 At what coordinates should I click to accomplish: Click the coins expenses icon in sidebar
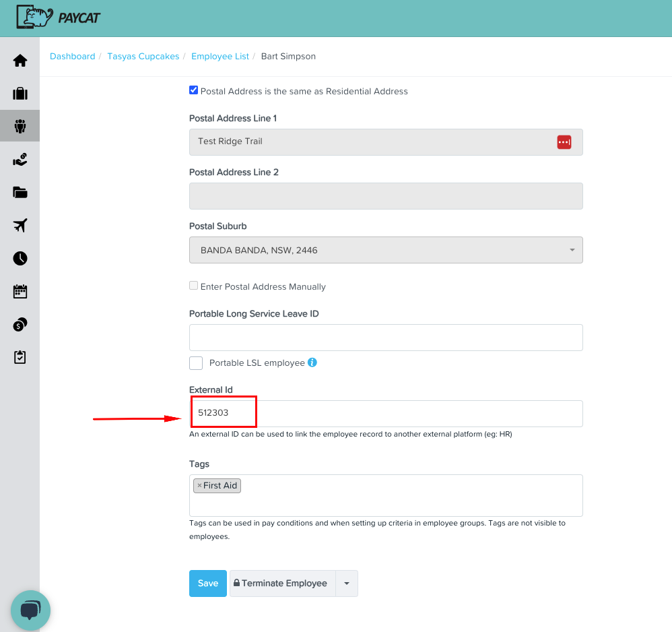20,324
